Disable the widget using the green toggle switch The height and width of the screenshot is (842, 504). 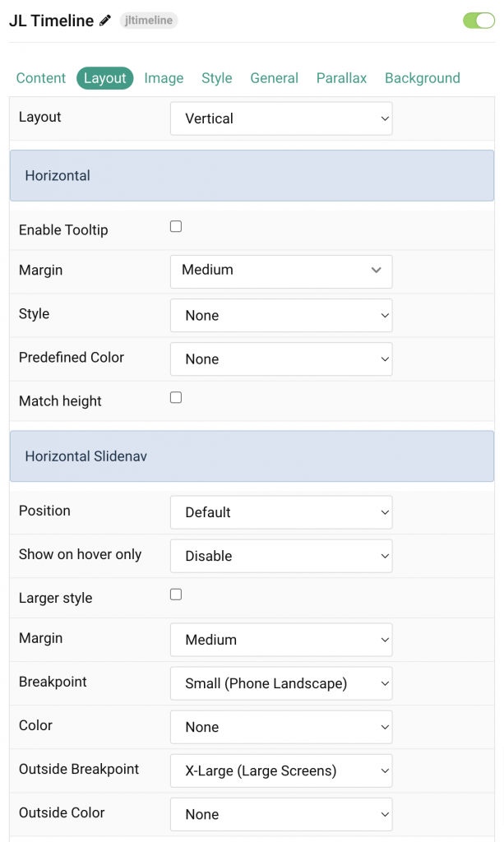click(479, 20)
